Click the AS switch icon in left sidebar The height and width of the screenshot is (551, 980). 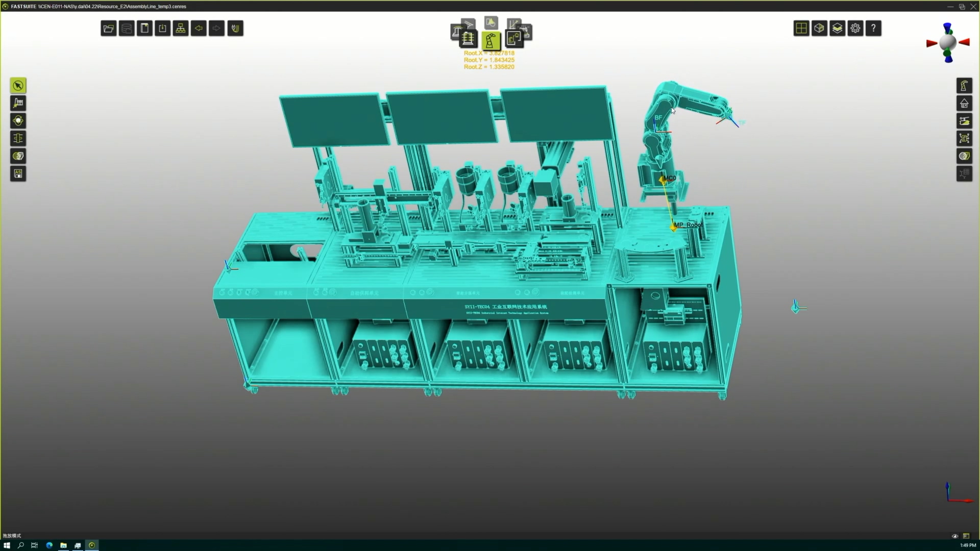(x=18, y=174)
